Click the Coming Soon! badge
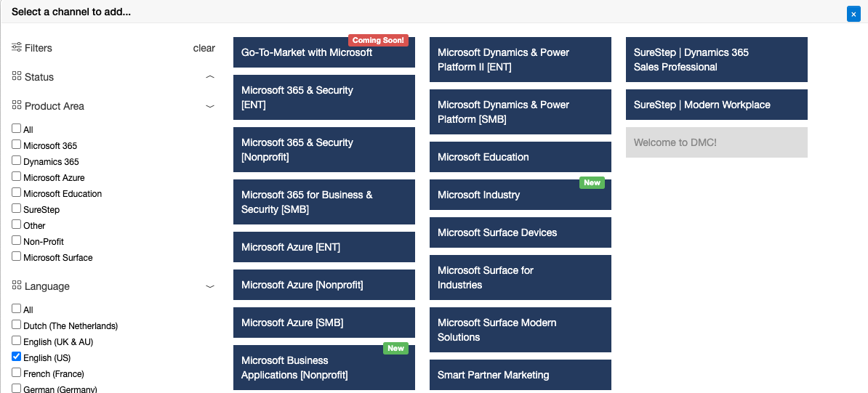This screenshot has width=868, height=393. click(x=378, y=40)
